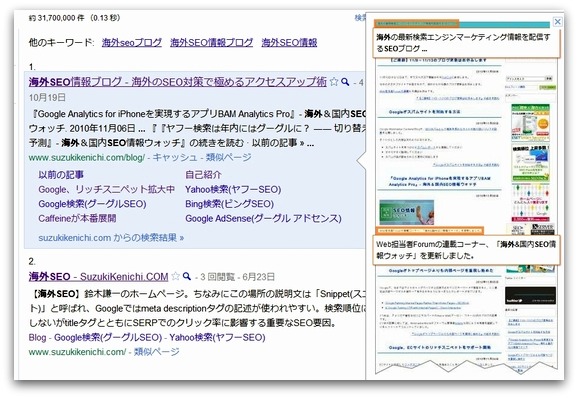Open sitelink Bing検索(ビングSEO)
Viewport: 578px width, 398px height.
(x=229, y=204)
